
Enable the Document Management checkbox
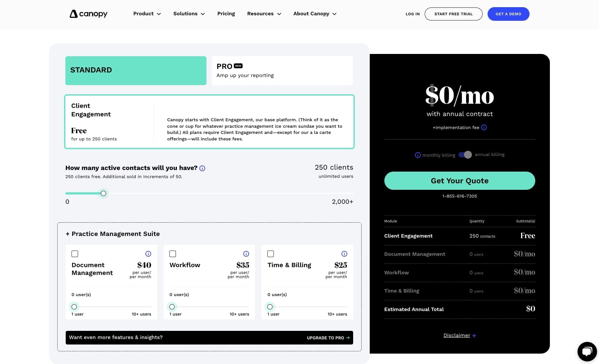[x=75, y=254]
